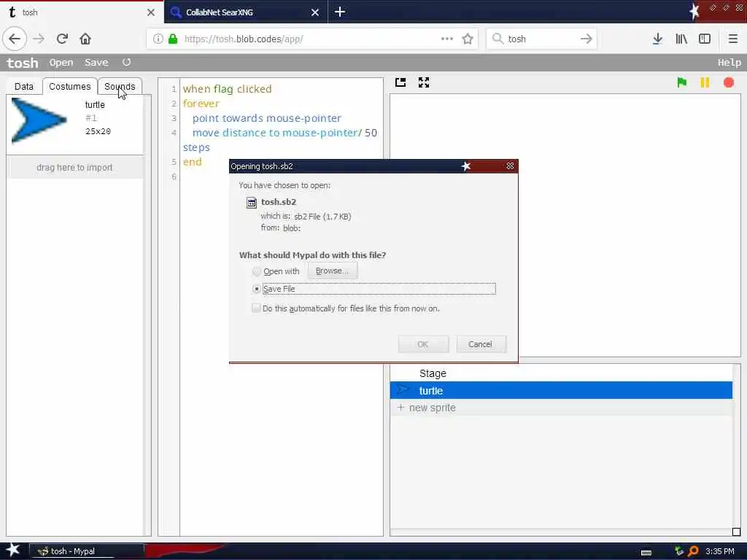The image size is (747, 560).
Task: Click the search go arrow in search box
Action: (586, 39)
